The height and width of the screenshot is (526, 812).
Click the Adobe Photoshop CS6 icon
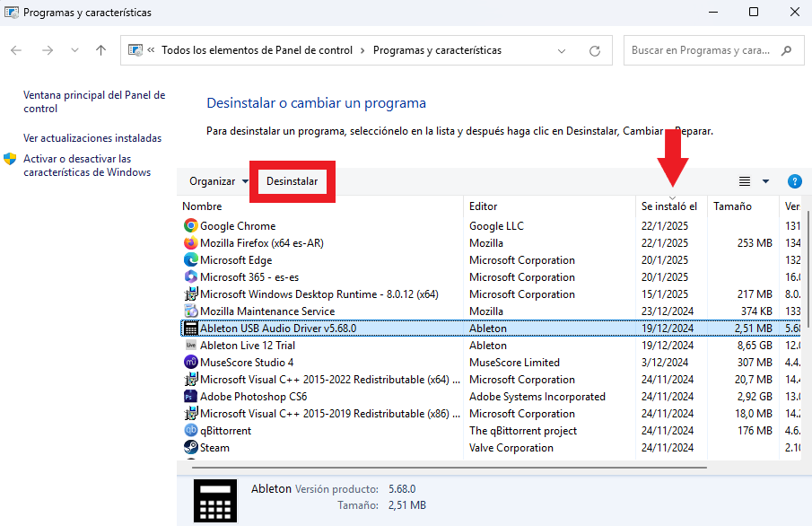tap(190, 397)
